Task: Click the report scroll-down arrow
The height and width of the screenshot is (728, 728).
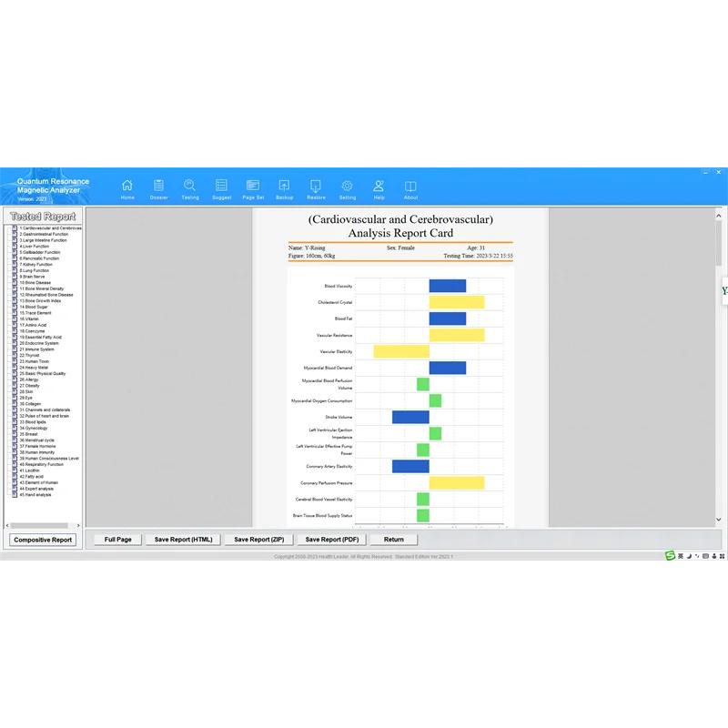Action: pos(719,520)
